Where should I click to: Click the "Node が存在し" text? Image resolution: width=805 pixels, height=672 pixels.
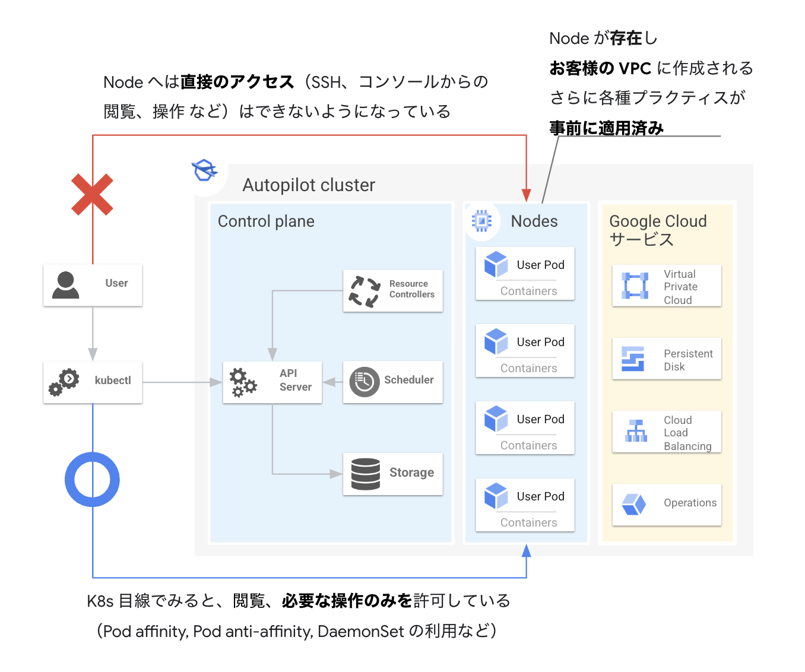pos(603,39)
